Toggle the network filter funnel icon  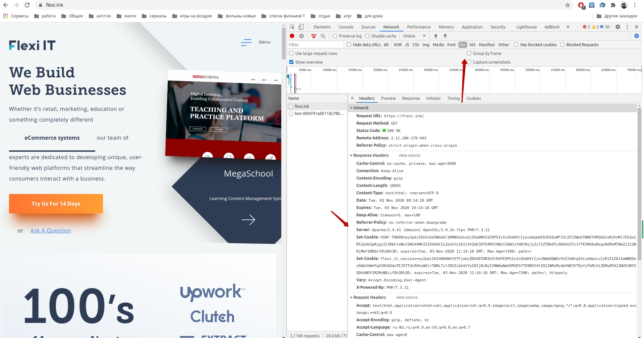click(314, 36)
